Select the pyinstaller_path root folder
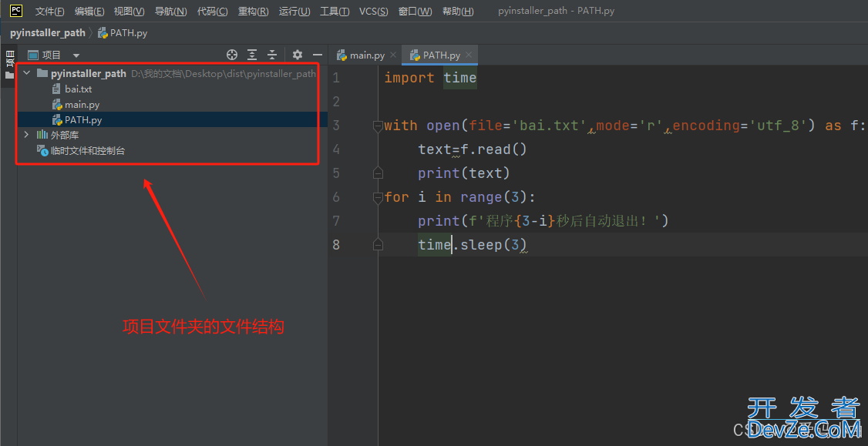 pyautogui.click(x=89, y=74)
